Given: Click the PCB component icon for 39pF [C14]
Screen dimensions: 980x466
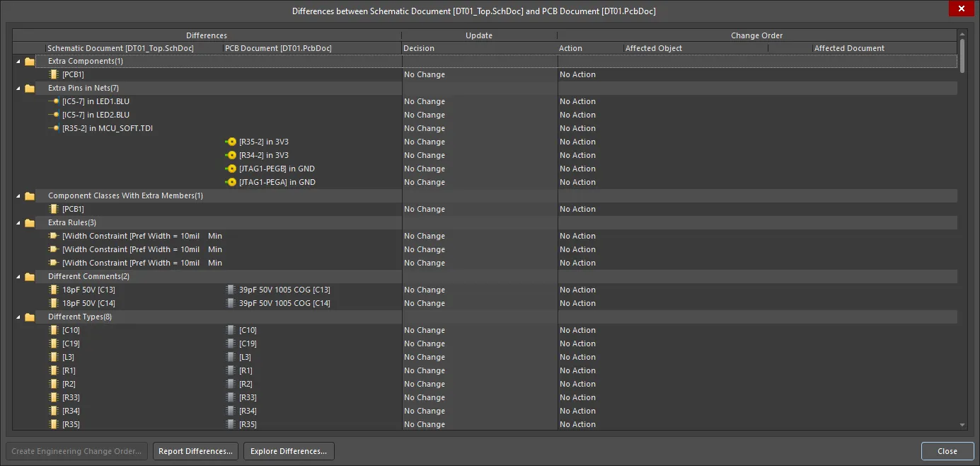Looking at the screenshot, I should coord(230,303).
